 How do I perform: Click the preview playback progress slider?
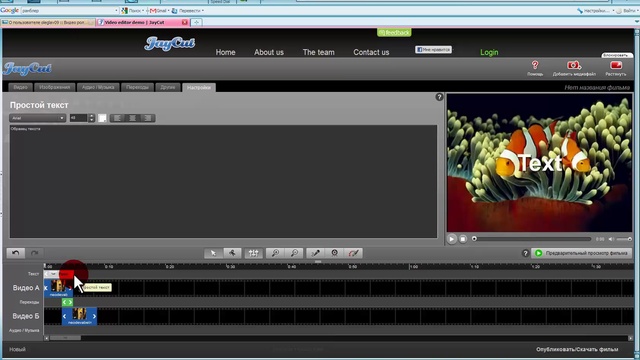point(531,239)
